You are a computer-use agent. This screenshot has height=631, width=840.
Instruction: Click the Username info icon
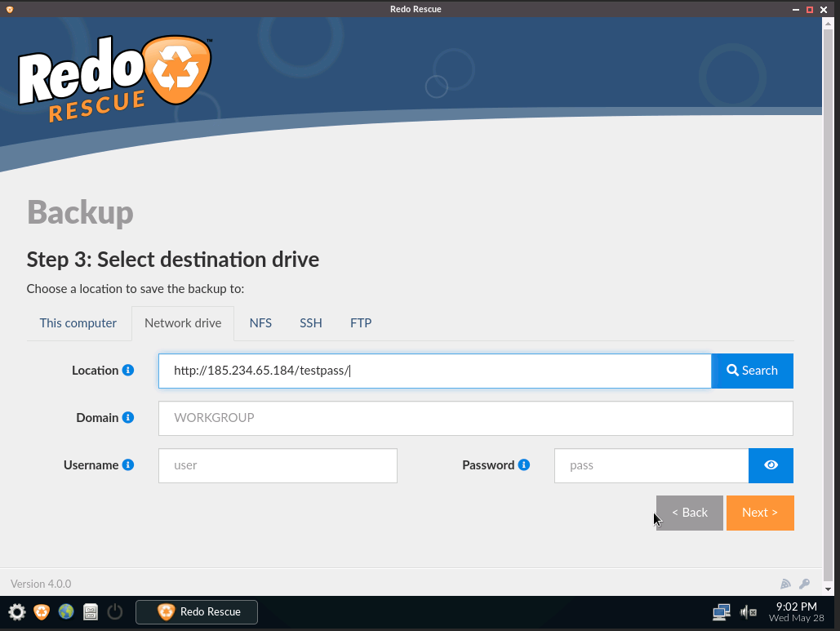[128, 464]
